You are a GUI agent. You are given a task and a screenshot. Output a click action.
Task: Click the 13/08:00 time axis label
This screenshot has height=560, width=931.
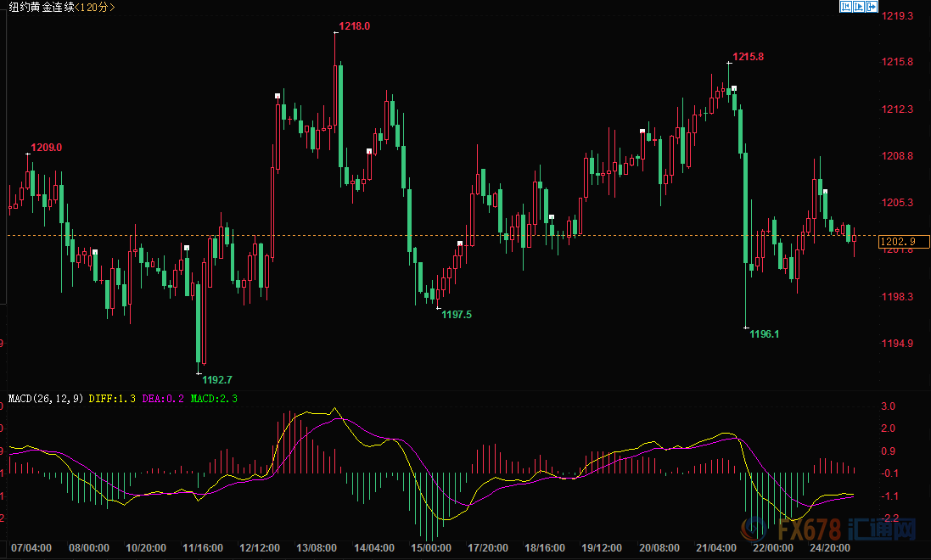pyautogui.click(x=315, y=548)
